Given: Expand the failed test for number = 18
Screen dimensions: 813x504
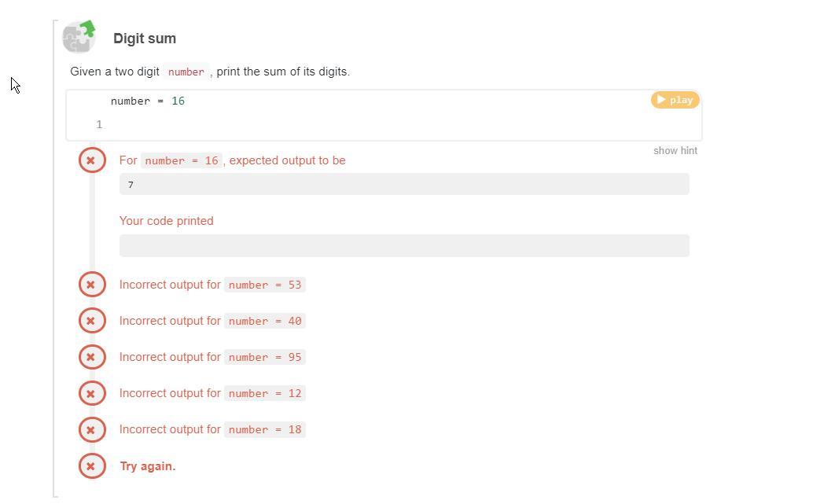Looking at the screenshot, I should pyautogui.click(x=212, y=430).
